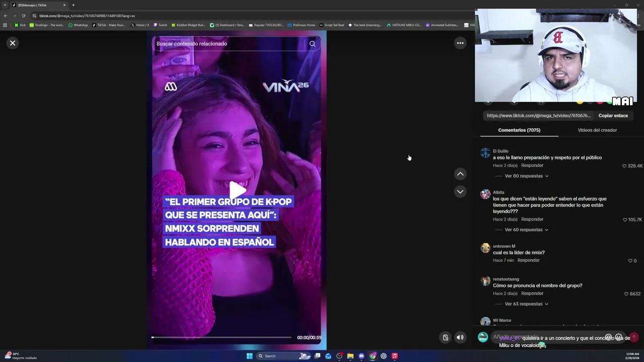This screenshot has width=644, height=362.
Task: Open El Guille's profile avatar
Action: (485, 153)
